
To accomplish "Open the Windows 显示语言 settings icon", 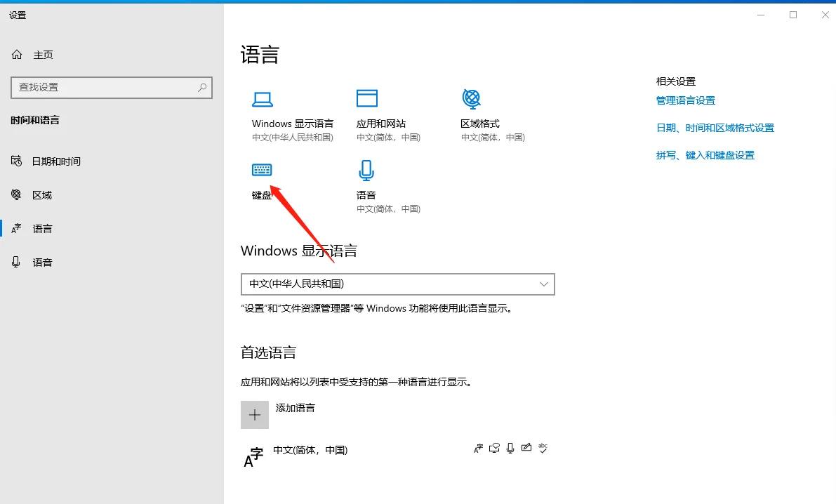I will [x=263, y=98].
